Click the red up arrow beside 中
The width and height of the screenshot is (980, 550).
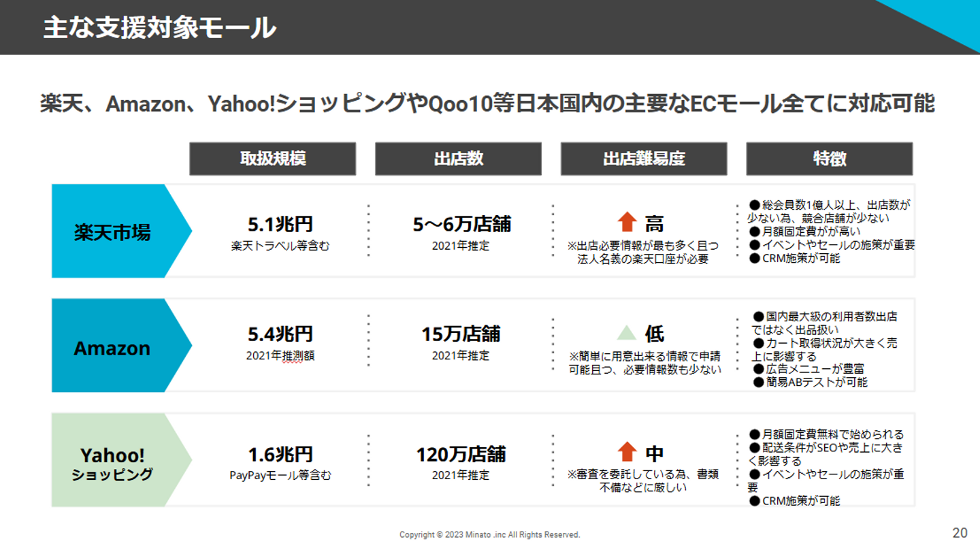627,452
